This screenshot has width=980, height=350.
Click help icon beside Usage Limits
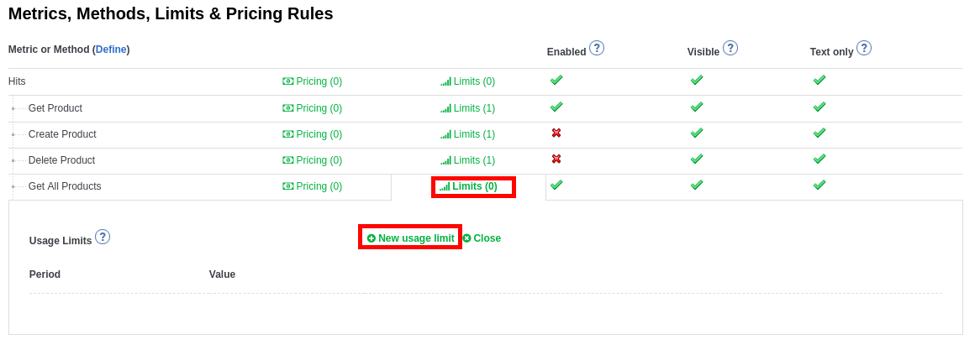pos(103,237)
